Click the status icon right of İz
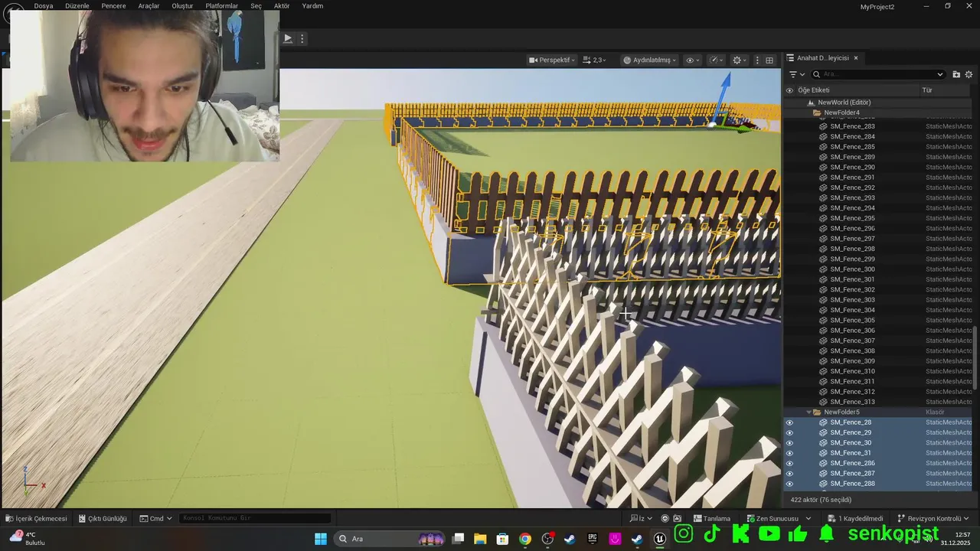The height and width of the screenshot is (551, 980). [665, 518]
